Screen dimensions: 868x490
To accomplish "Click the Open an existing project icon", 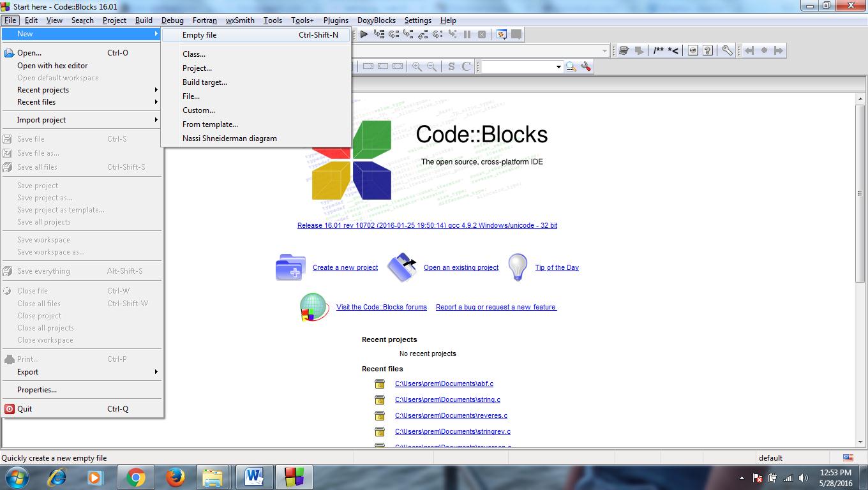I will (x=403, y=267).
